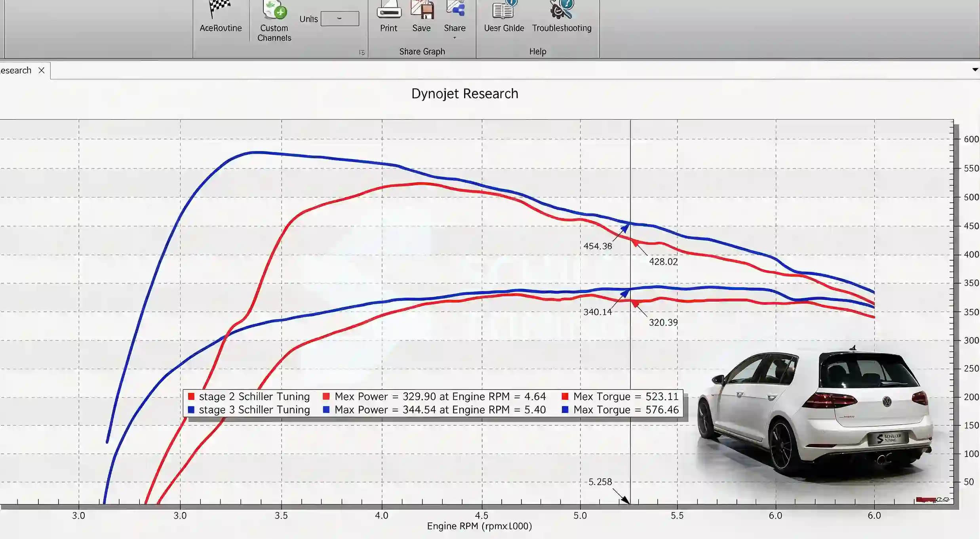Click Mex Power = 329.90 legend entry
Screen dimensions: 980x539
coord(434,396)
